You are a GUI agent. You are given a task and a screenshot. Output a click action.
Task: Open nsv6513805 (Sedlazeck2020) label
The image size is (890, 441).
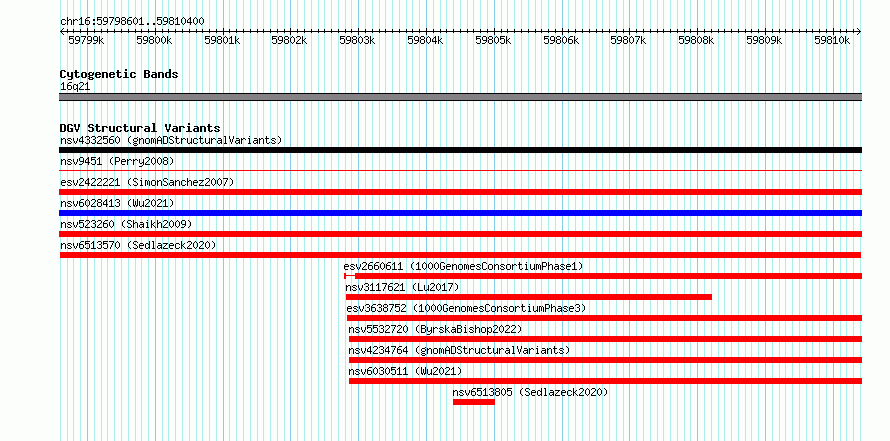(x=530, y=392)
